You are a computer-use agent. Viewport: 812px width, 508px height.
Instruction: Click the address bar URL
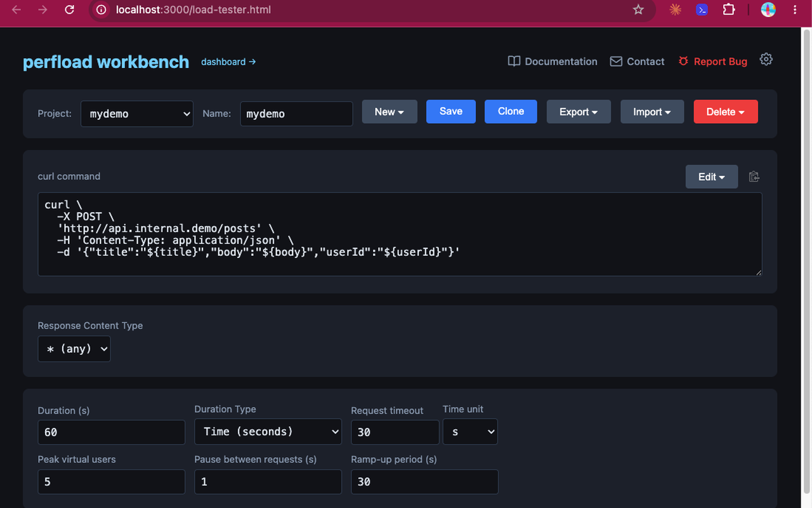pos(193,10)
